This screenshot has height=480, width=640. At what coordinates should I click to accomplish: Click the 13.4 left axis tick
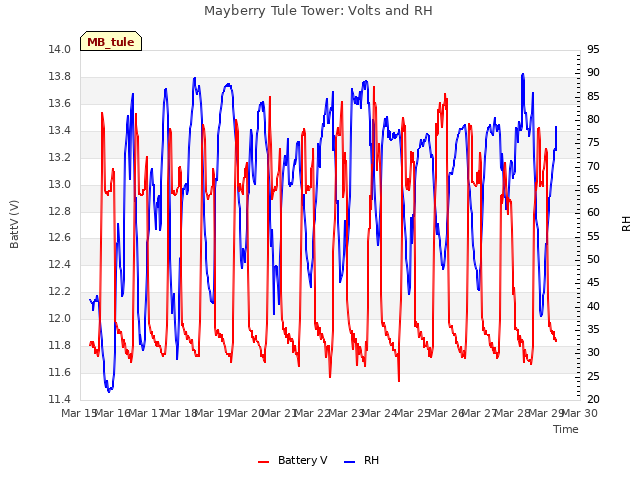[x=60, y=131]
